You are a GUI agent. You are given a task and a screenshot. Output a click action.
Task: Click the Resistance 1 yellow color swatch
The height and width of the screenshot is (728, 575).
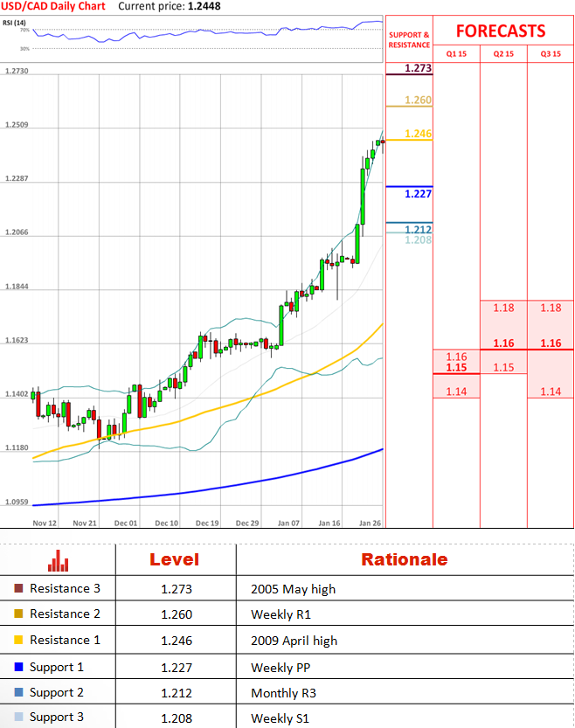coord(18,640)
